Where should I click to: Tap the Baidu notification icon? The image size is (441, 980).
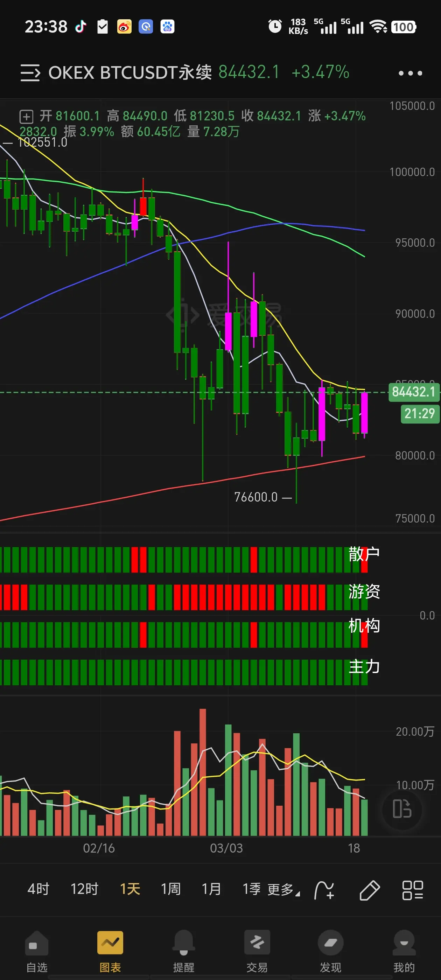tap(167, 27)
